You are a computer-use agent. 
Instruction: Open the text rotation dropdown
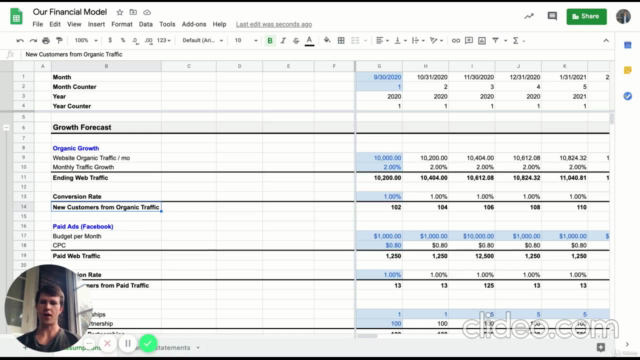[436, 40]
